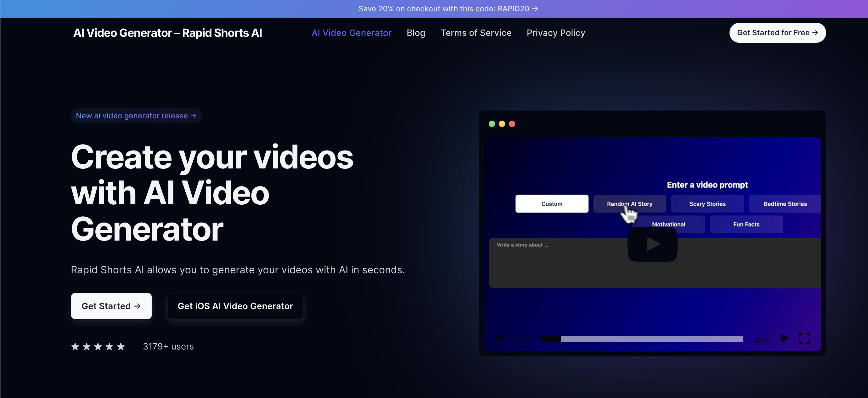The image size is (868, 398).
Task: Click the video progress bar
Action: 642,339
